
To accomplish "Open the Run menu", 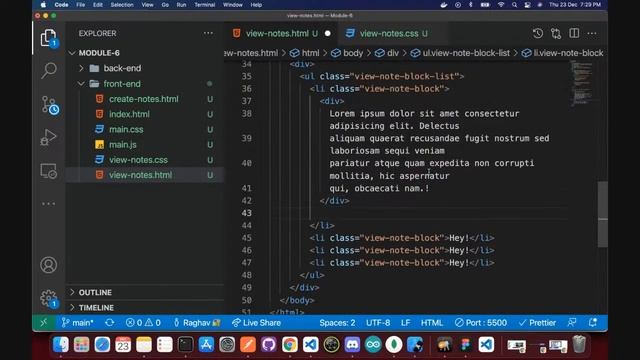I will (x=181, y=5).
